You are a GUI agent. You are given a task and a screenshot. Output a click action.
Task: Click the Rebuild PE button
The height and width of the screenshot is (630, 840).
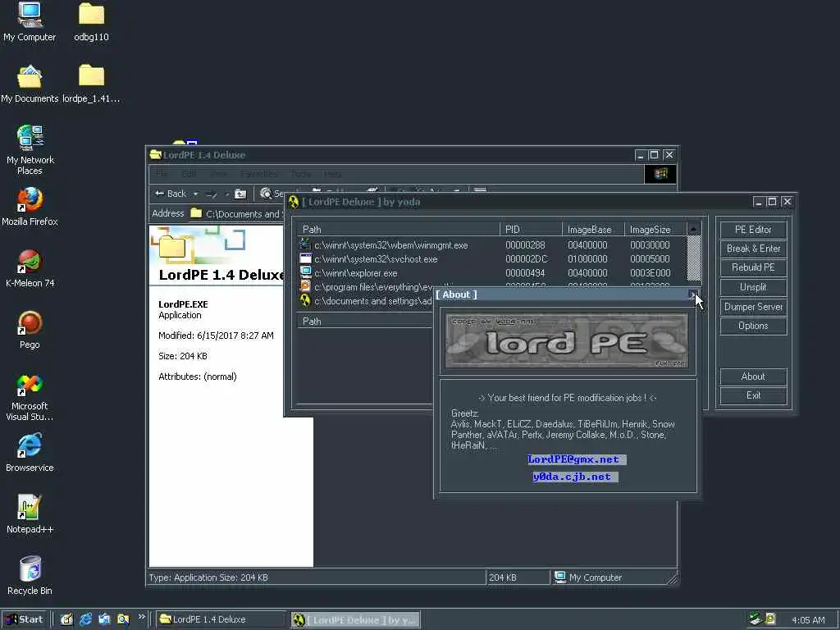753,267
